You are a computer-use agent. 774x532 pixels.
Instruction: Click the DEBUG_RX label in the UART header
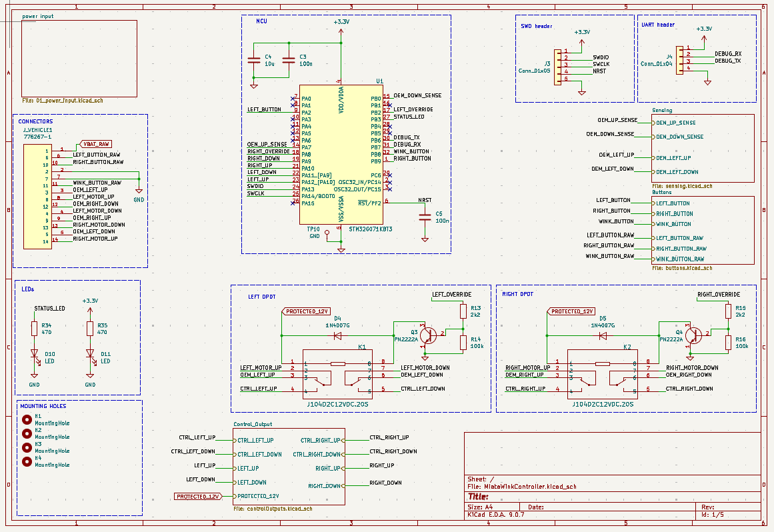click(x=728, y=54)
